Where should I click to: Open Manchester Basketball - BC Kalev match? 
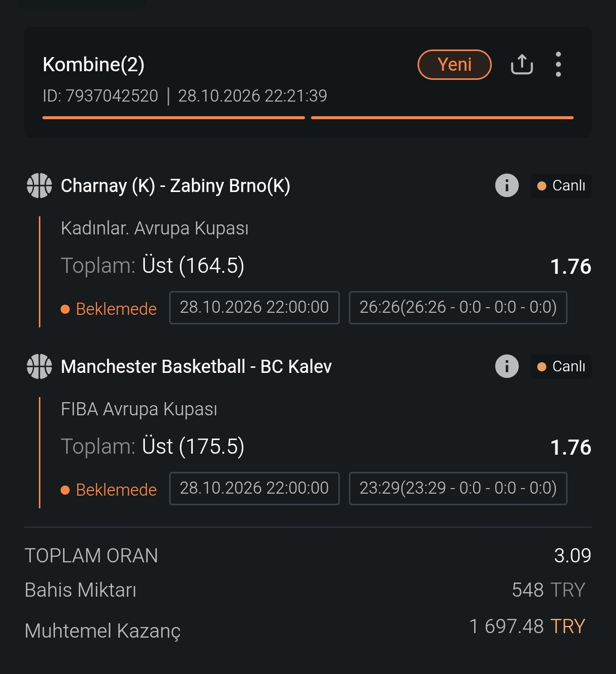196,366
